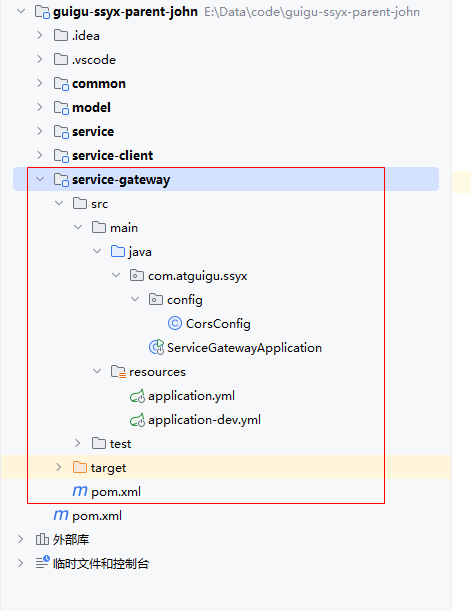Select the .idea row label
Viewport: 471px width, 611px height.
[x=86, y=36]
